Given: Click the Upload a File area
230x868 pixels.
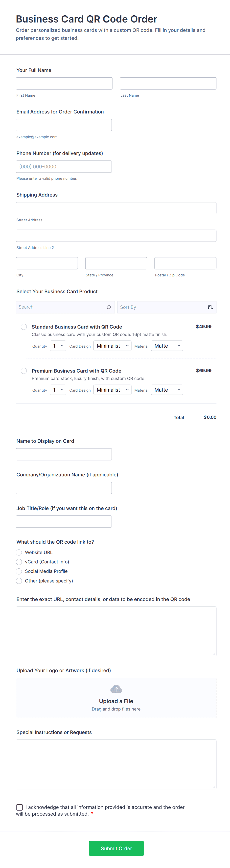Looking at the screenshot, I should [x=116, y=701].
